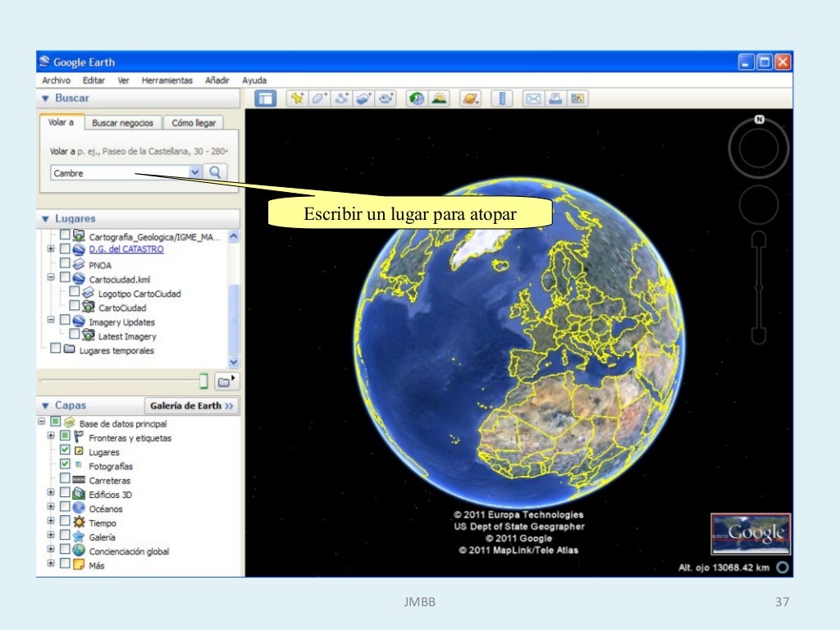This screenshot has height=630, width=840.
Task: Show historical imagery clock icon
Action: 417,98
